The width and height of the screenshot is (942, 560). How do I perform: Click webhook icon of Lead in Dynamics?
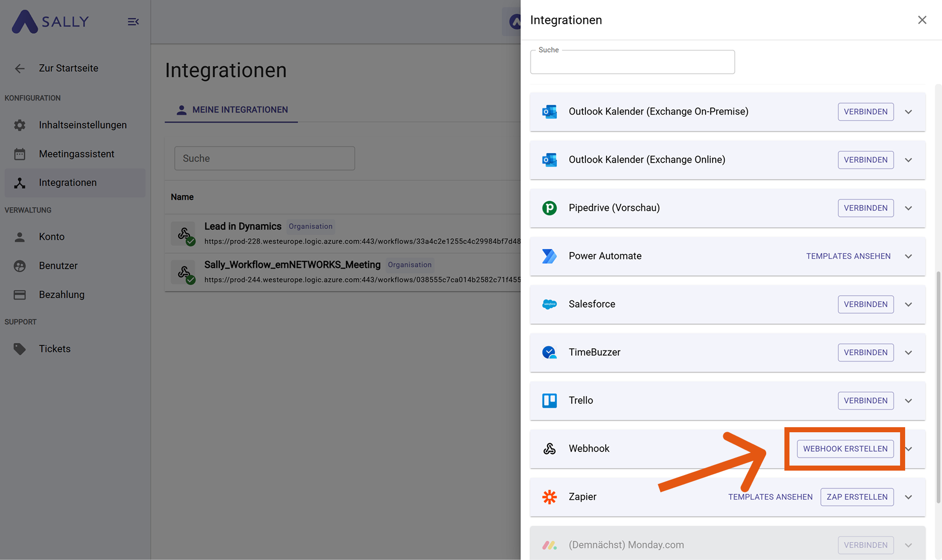(x=183, y=234)
